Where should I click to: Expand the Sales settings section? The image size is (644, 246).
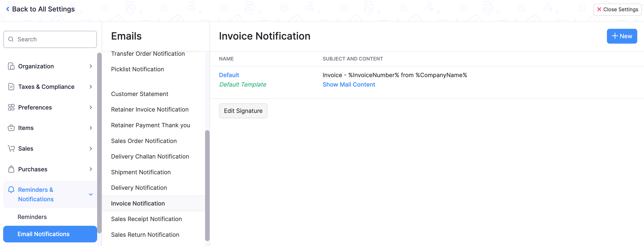pos(49,148)
